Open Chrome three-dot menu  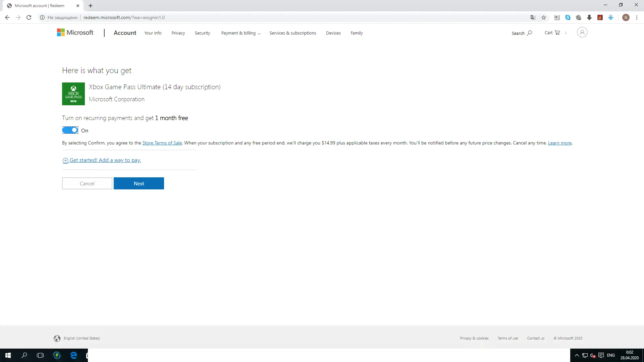tap(637, 17)
